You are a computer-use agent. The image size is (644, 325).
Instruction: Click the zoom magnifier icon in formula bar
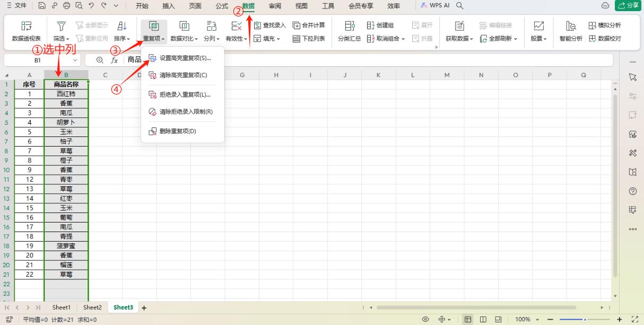100,60
